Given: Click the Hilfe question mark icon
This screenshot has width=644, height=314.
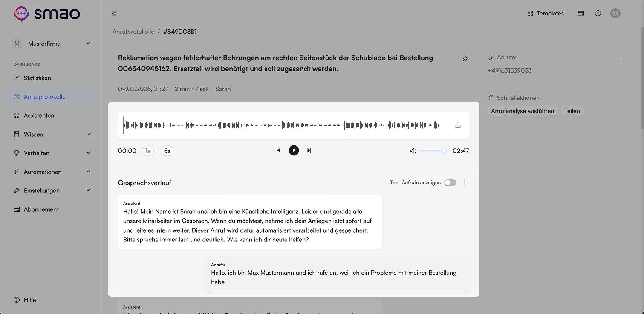Looking at the screenshot, I should click(x=17, y=300).
